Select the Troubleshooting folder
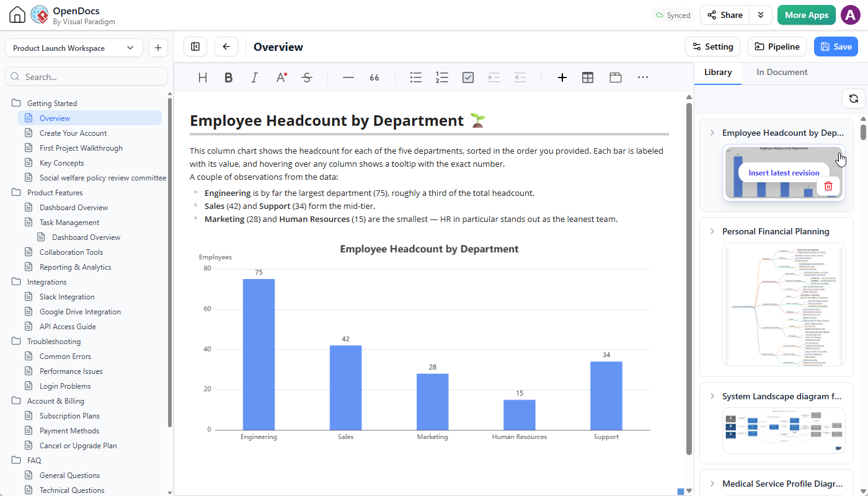The height and width of the screenshot is (496, 868). (x=54, y=342)
